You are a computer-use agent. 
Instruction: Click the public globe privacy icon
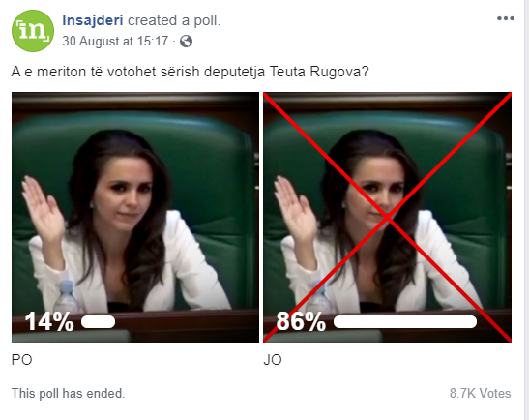(x=186, y=42)
